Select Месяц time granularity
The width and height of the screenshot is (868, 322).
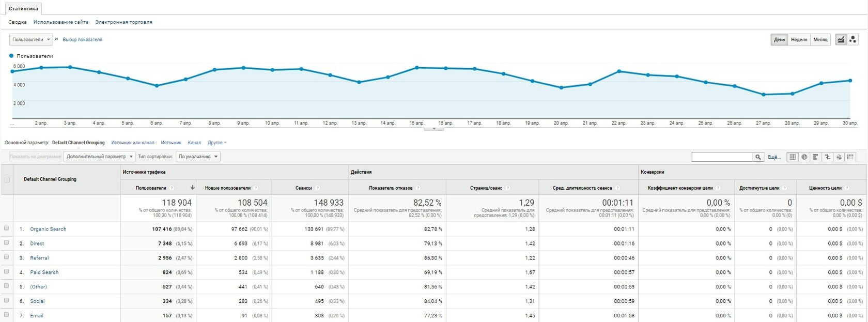[820, 40]
